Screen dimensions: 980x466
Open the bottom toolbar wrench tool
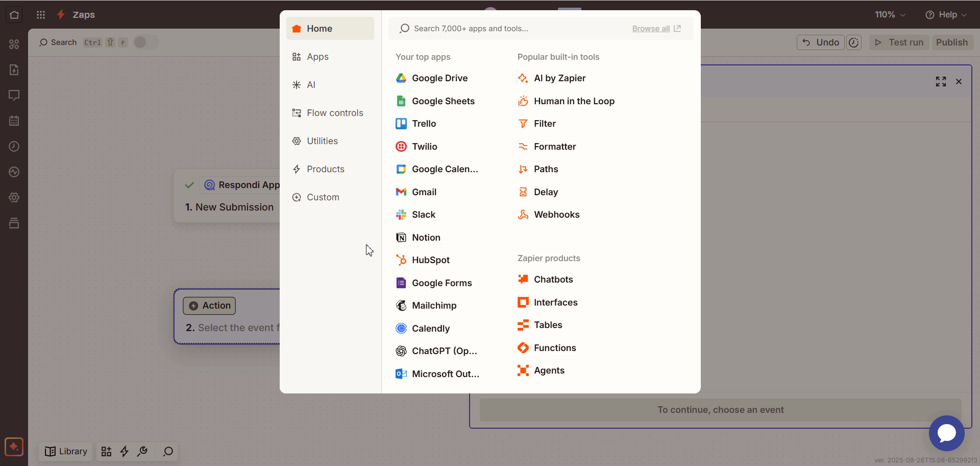pyautogui.click(x=142, y=452)
